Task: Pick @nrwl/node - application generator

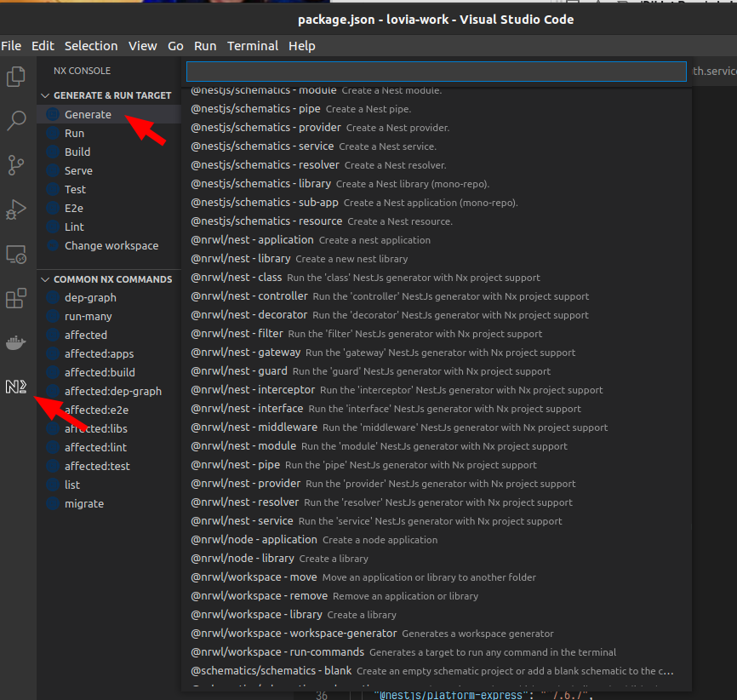Action: pos(437,540)
